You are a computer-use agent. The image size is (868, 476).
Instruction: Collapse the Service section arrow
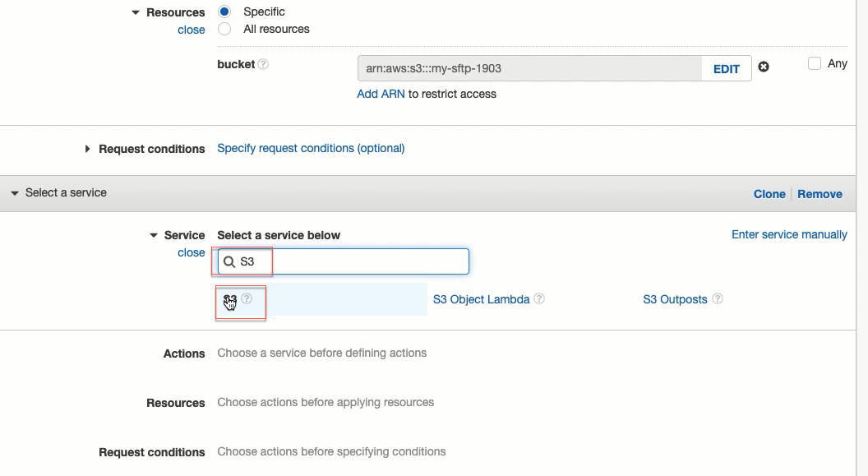point(154,235)
